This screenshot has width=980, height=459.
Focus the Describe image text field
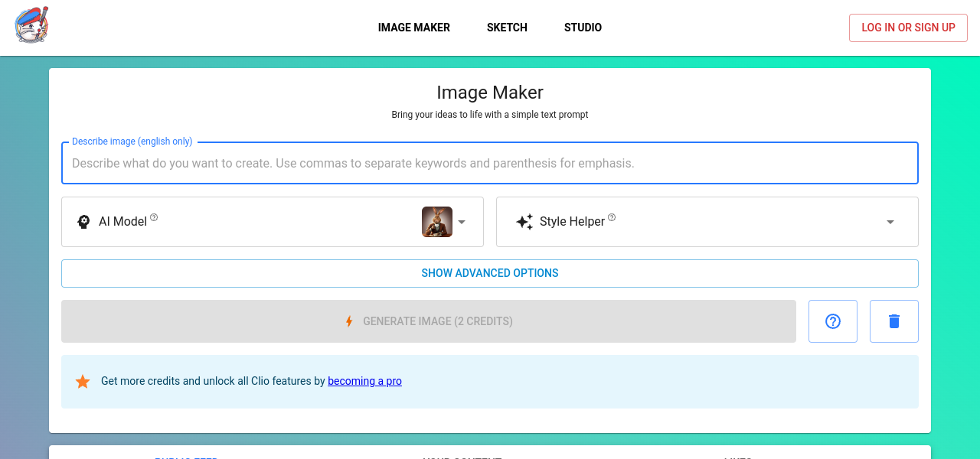click(490, 163)
